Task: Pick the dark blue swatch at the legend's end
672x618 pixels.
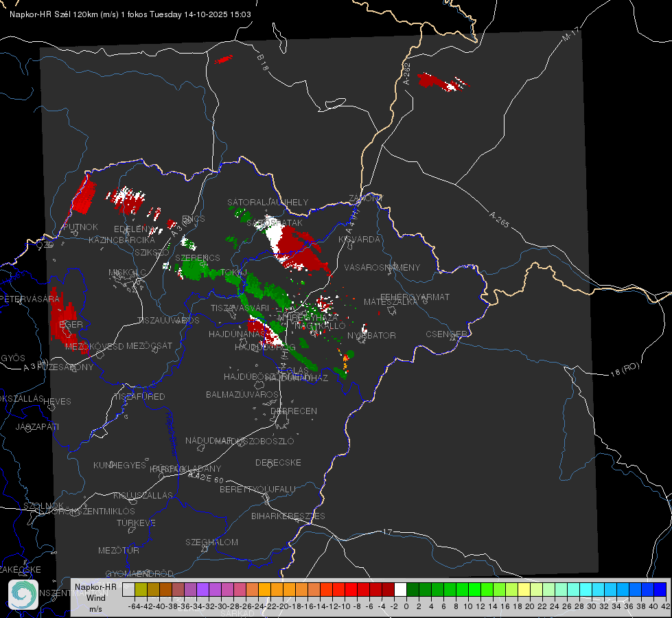Action: pos(660,590)
